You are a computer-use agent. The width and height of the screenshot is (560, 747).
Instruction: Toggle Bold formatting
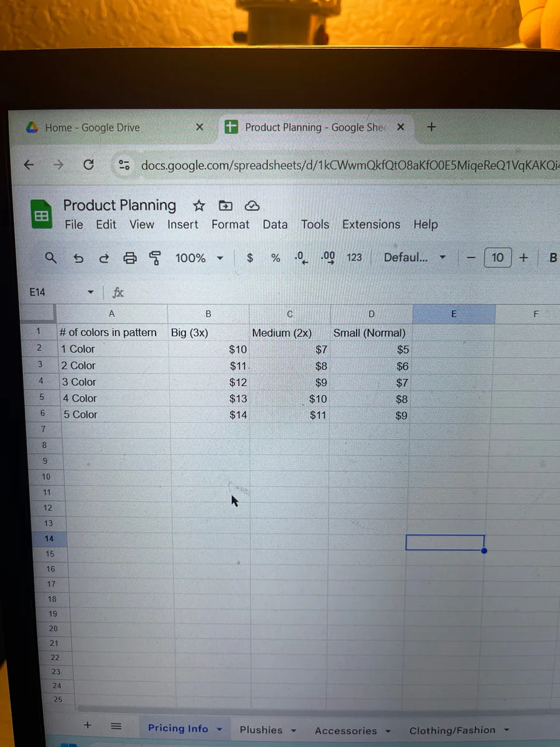point(553,258)
